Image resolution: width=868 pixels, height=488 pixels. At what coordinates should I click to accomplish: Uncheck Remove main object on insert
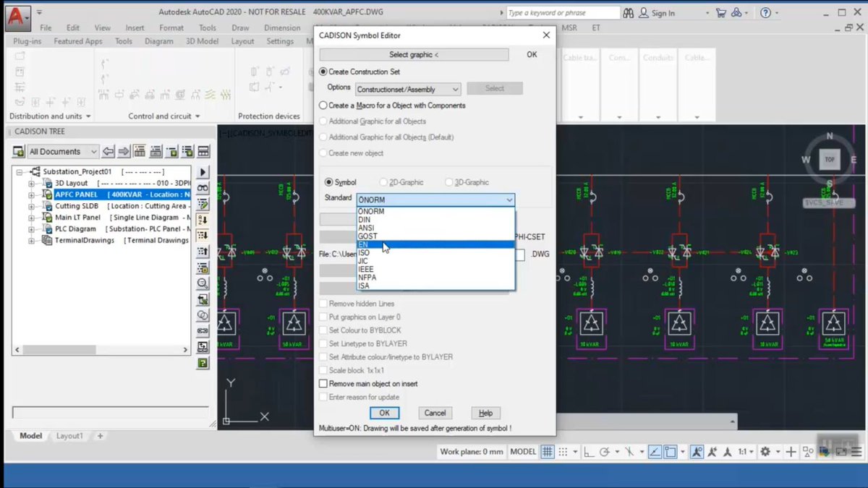[323, 384]
